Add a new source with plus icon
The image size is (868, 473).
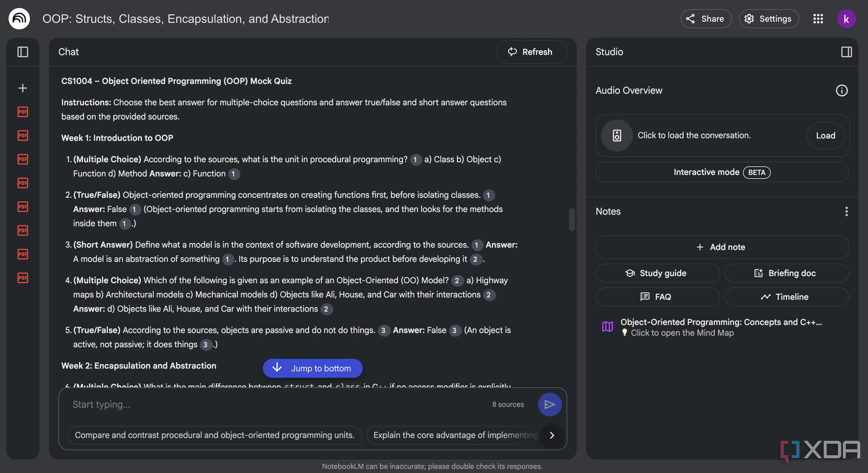click(23, 88)
